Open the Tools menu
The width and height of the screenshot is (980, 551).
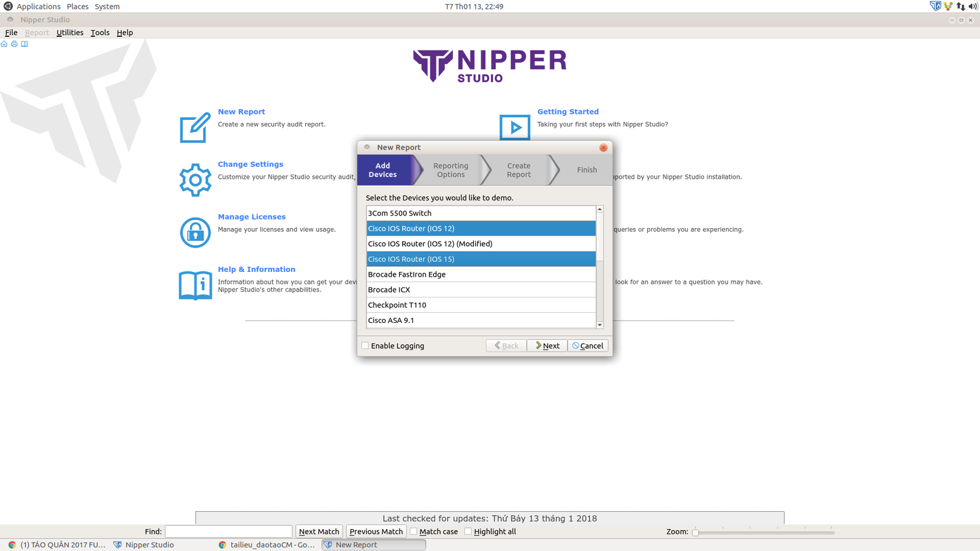(x=99, y=33)
